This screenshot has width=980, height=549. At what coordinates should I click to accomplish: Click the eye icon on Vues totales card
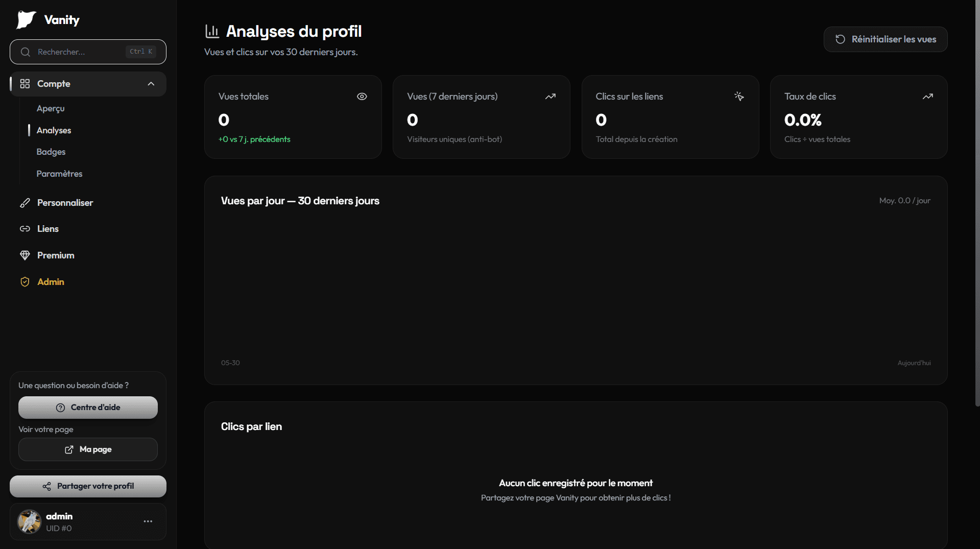point(362,97)
